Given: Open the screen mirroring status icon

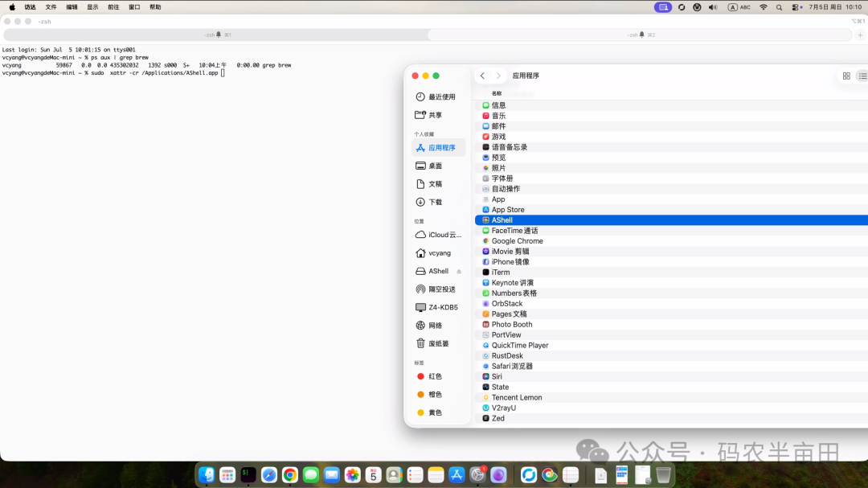Looking at the screenshot, I should point(662,7).
